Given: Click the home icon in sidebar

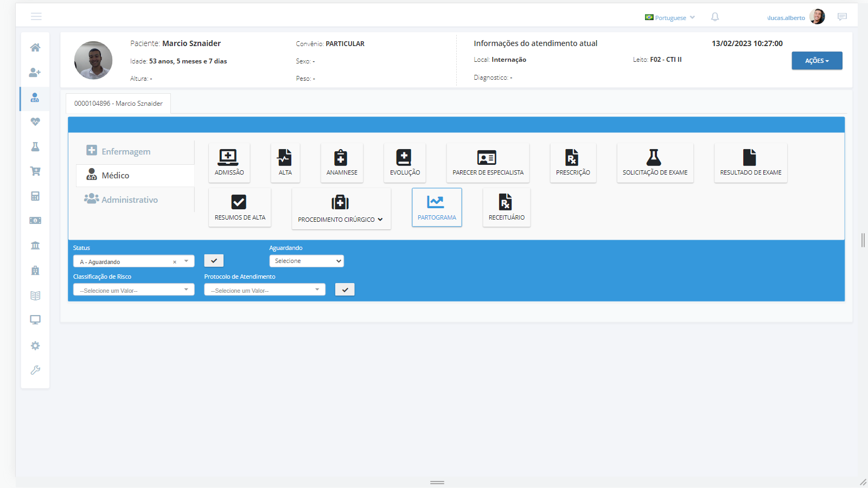Looking at the screenshot, I should (x=35, y=48).
